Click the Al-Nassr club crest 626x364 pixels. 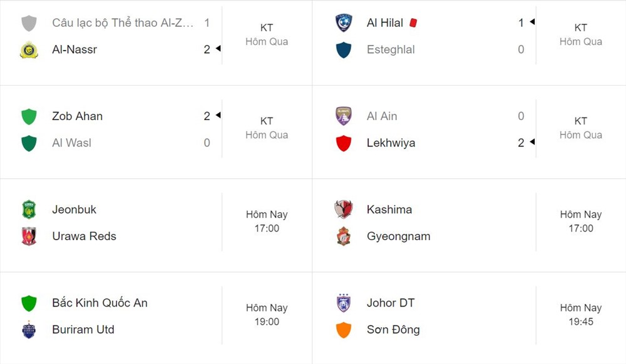29,50
